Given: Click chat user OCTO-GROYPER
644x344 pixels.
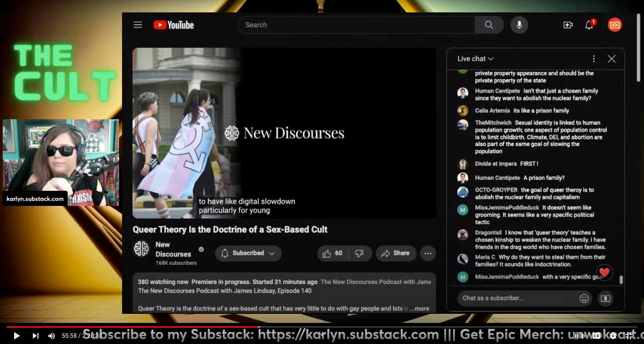Looking at the screenshot, I should click(496, 190).
